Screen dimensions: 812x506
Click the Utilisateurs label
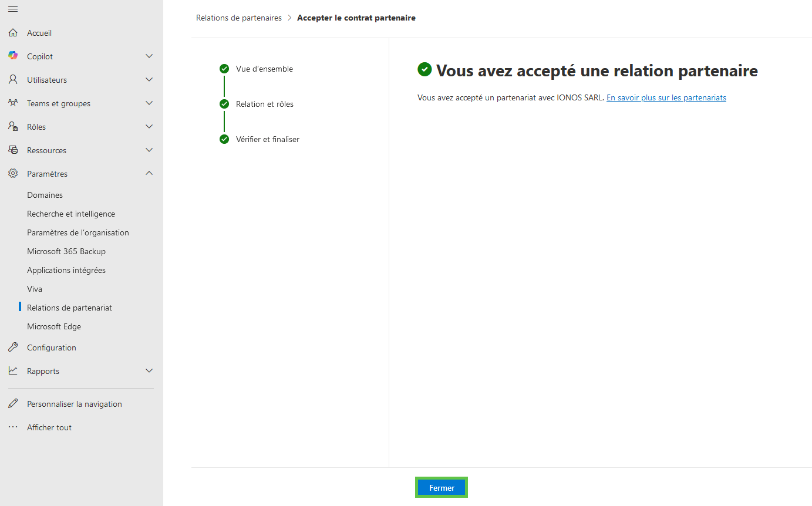47,80
